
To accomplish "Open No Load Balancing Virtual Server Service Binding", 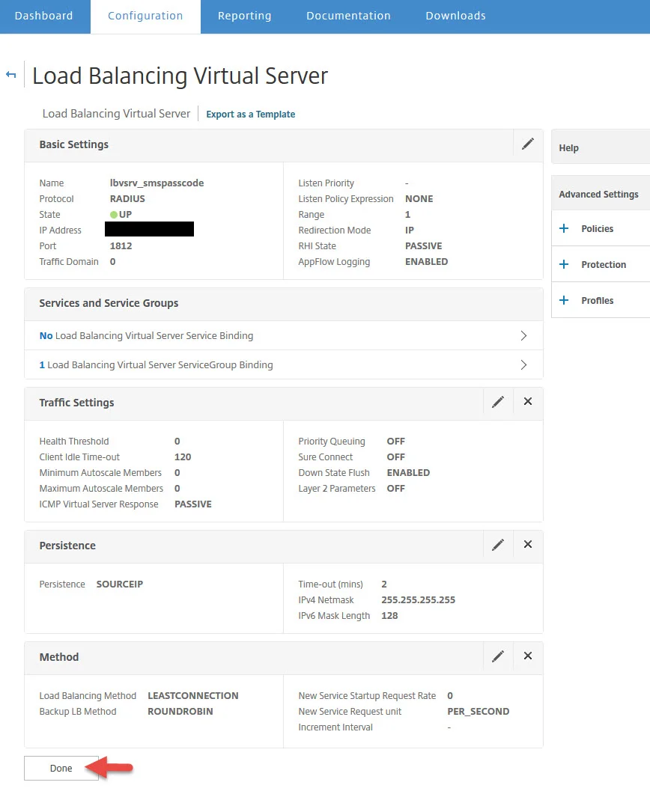I will click(x=284, y=335).
